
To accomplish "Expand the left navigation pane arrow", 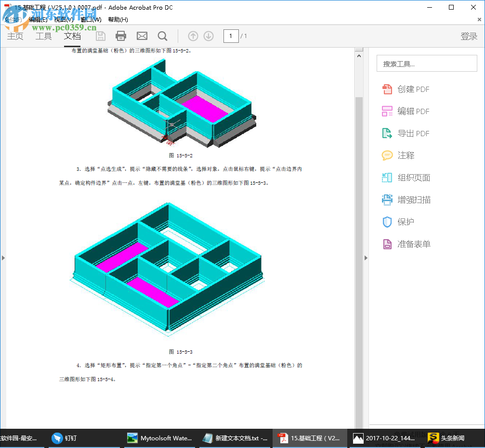I will [3, 258].
